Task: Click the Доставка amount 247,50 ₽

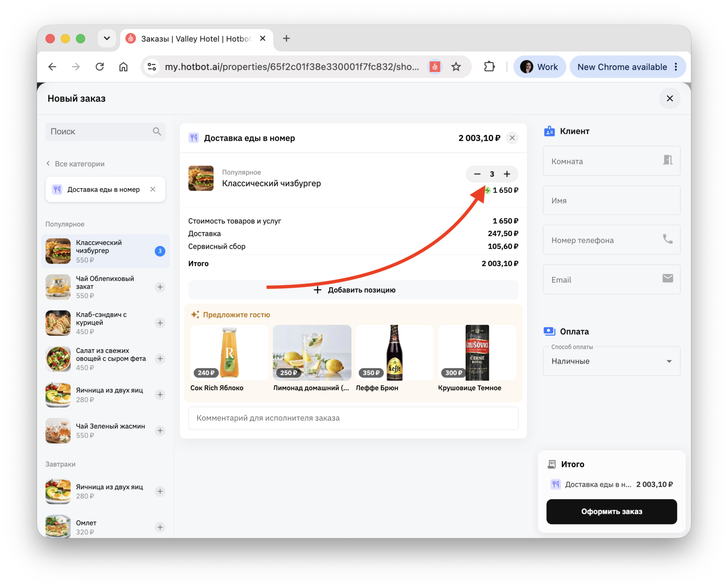Action: coord(503,233)
